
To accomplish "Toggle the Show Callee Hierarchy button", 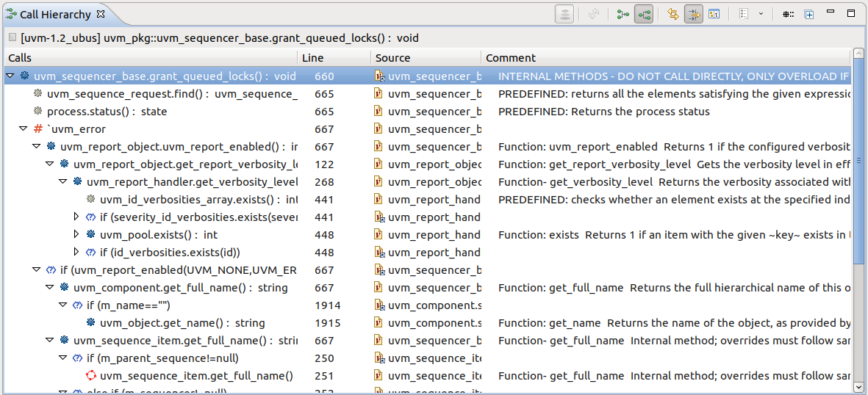I will (644, 14).
